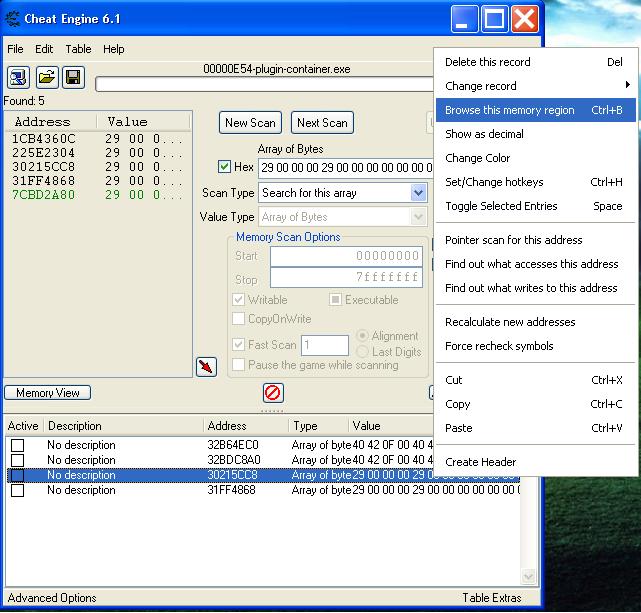Choose Toggle Selected Entries
Image resolution: width=641 pixels, height=613 pixels.
[x=536, y=206]
